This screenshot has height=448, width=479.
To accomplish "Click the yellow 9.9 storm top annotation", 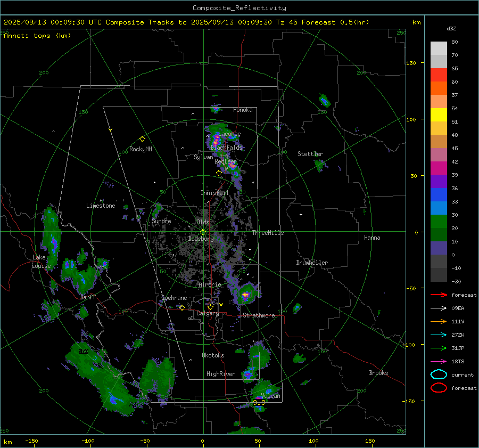I will click(259, 402).
